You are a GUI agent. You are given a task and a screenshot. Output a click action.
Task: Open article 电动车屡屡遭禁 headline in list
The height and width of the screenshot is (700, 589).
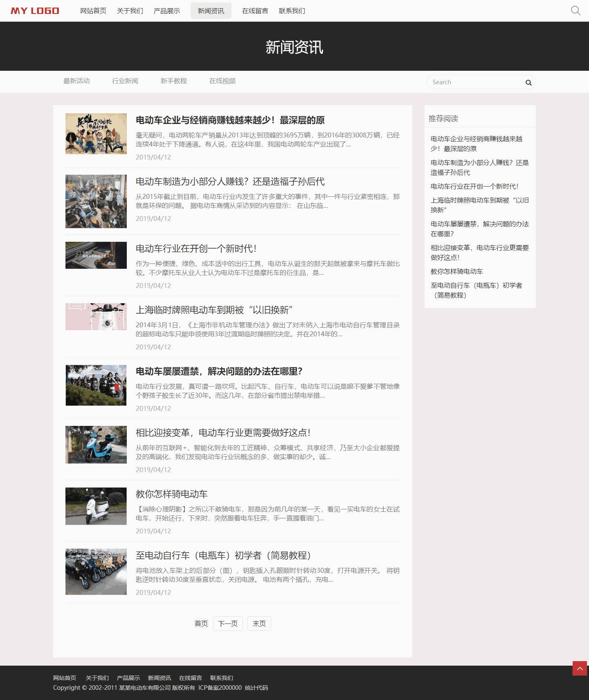pyautogui.click(x=219, y=371)
